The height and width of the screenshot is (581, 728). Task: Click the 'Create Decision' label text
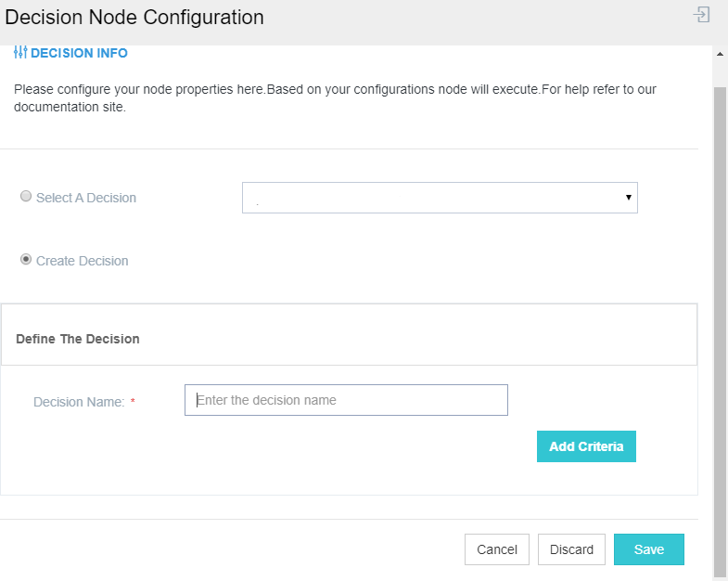pyautogui.click(x=83, y=261)
